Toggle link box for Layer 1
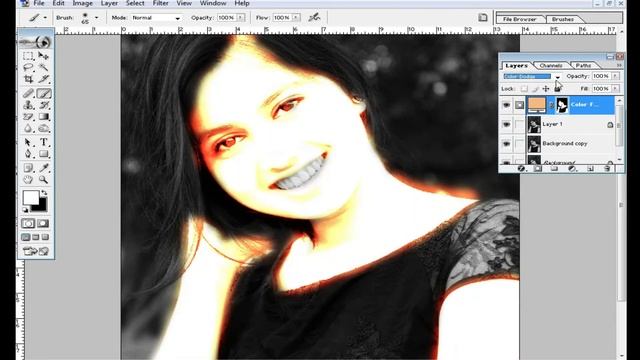Viewport: 640px width, 360px height. [519, 124]
